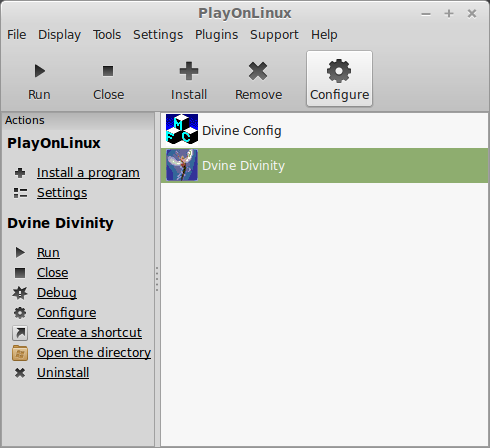Viewport: 490px width, 448px height.
Task: Open the Settings menu in menu bar
Action: tap(158, 35)
